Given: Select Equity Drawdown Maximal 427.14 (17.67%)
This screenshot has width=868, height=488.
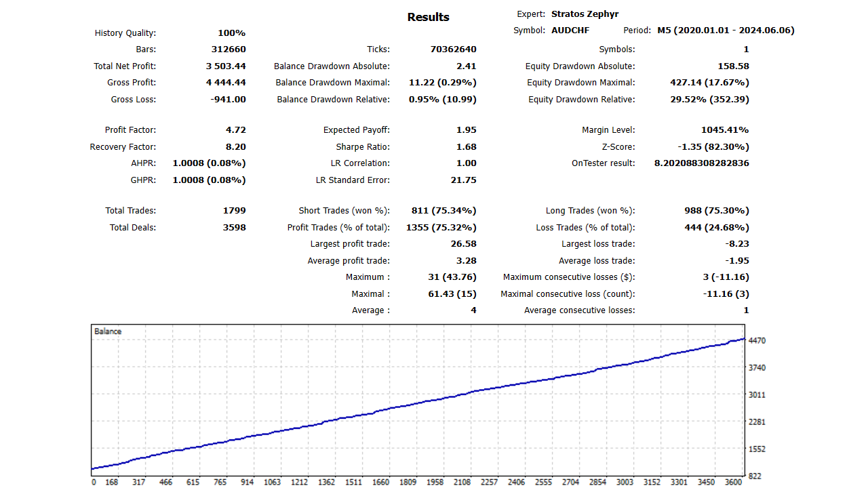Looking at the screenshot, I should coord(709,83).
